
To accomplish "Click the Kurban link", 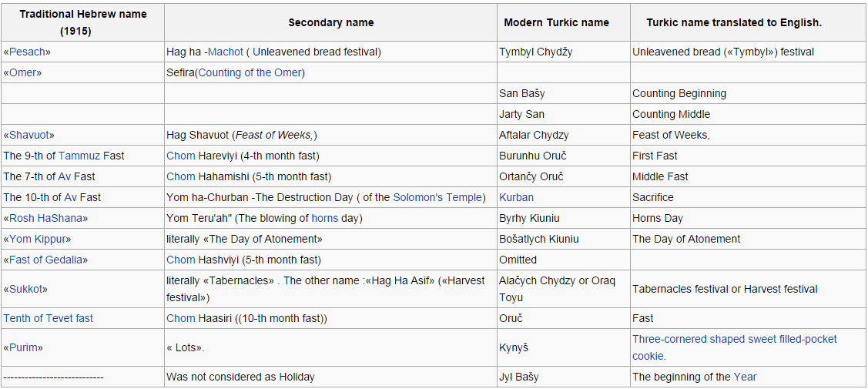I will coord(516,197).
